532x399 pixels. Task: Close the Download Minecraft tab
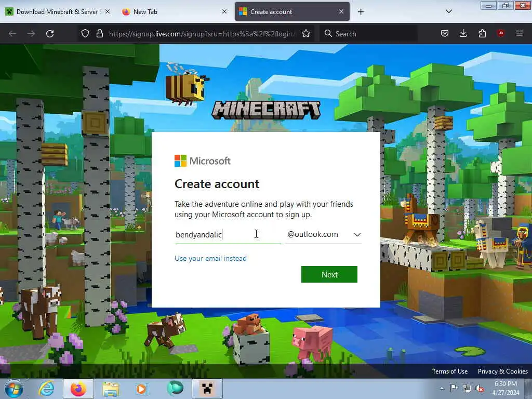tap(108, 11)
